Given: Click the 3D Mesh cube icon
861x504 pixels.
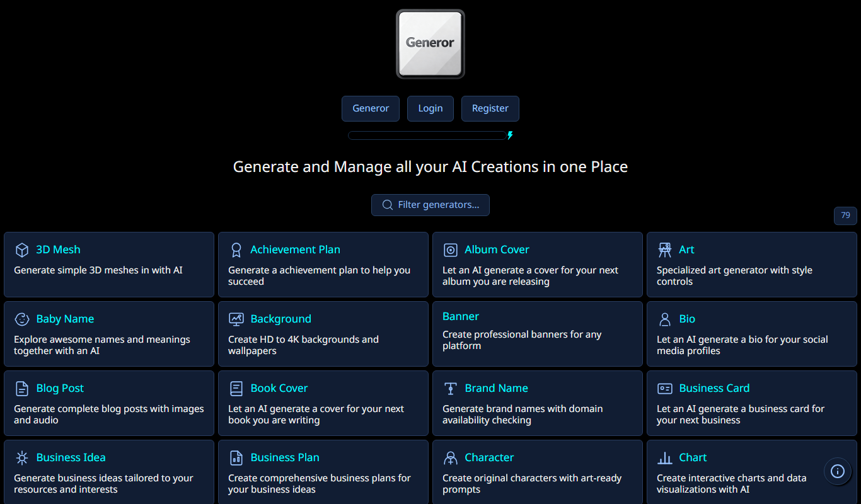Looking at the screenshot, I should pos(22,250).
